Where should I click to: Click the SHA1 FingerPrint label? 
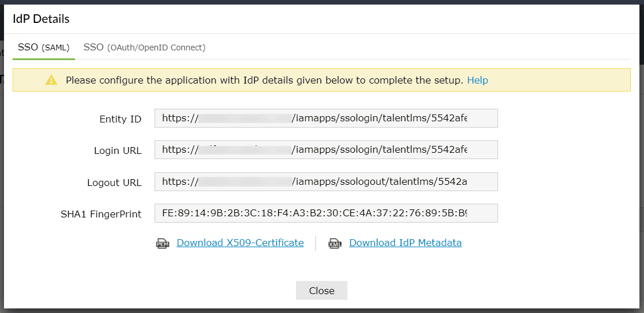point(101,215)
